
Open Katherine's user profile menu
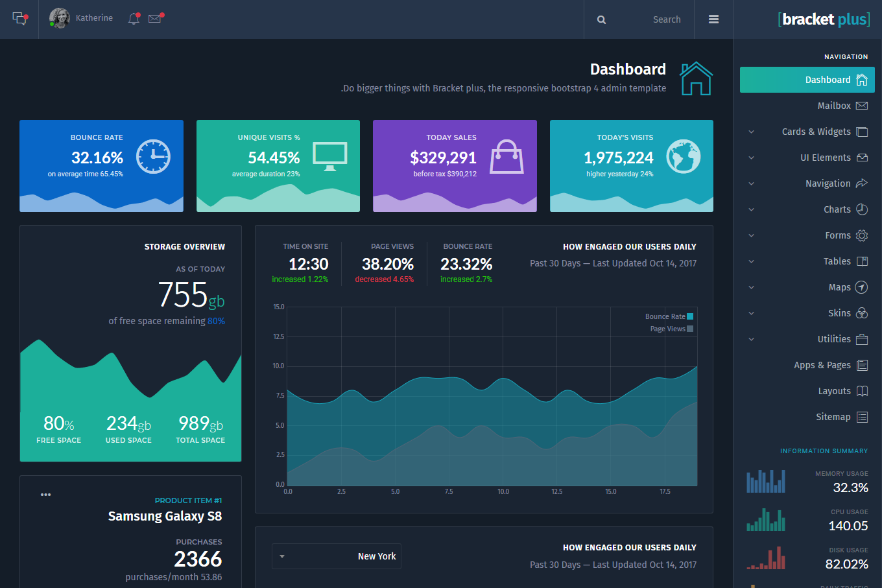point(82,18)
